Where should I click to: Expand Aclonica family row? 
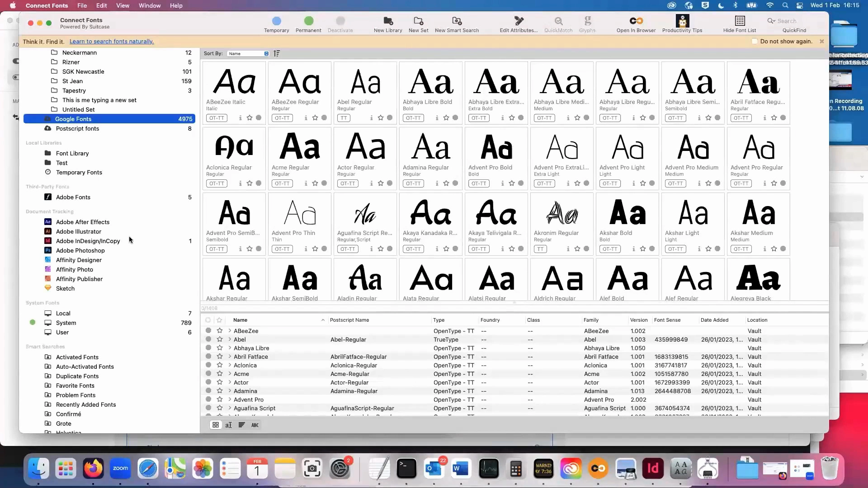point(230,365)
